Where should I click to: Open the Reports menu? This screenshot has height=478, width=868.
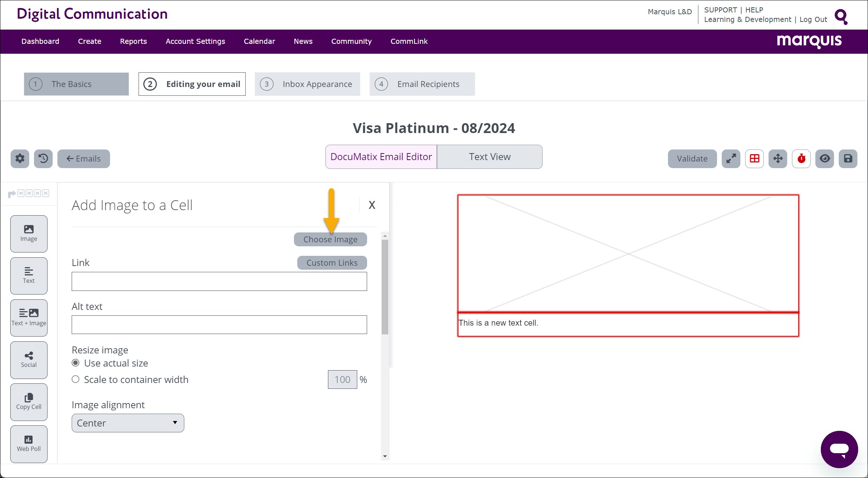133,41
